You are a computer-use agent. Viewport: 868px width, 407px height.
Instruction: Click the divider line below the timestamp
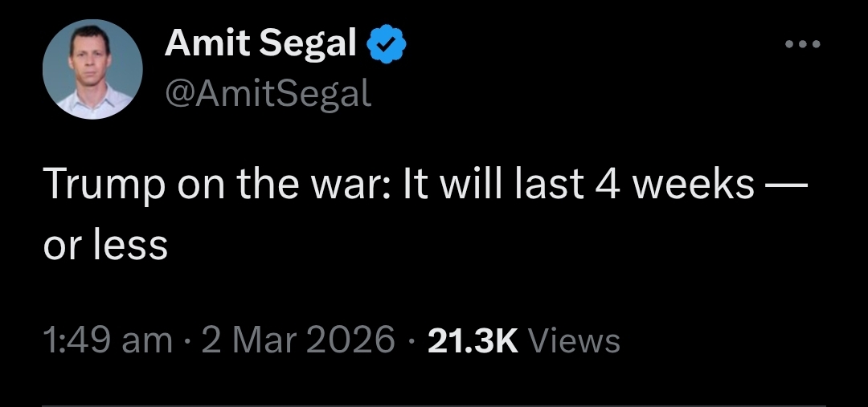click(434, 405)
